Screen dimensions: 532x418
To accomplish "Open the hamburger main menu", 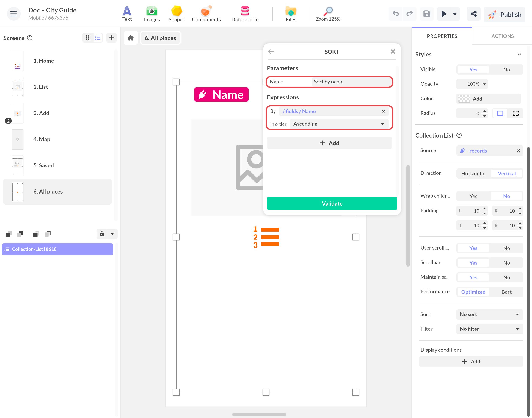I will [14, 14].
